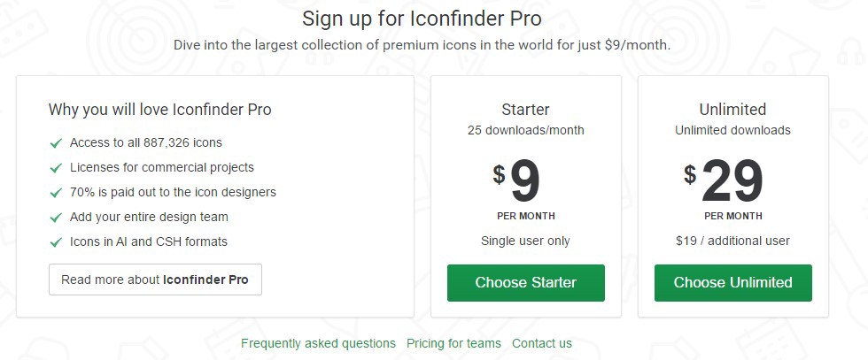
Task: Click checkmark beside 'Access to all 887,326 icons'
Action: coord(56,142)
